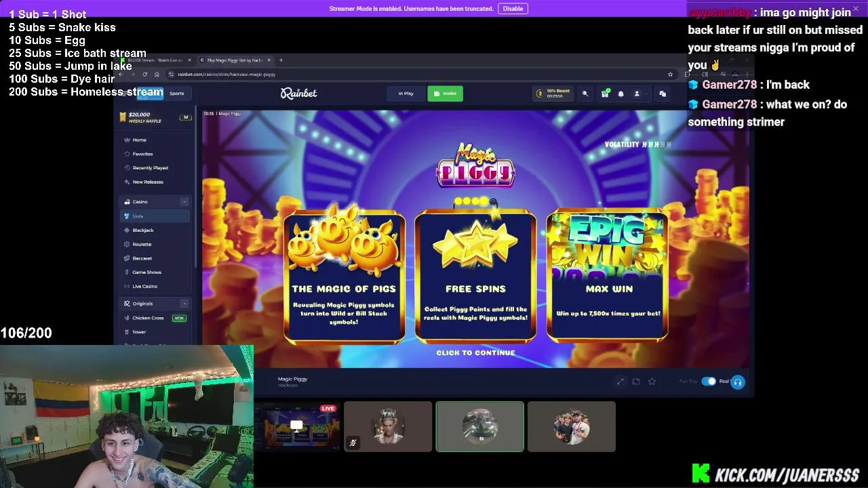This screenshot has height=488, width=868.
Task: Click the 10% Boost timer widget
Action: click(554, 94)
